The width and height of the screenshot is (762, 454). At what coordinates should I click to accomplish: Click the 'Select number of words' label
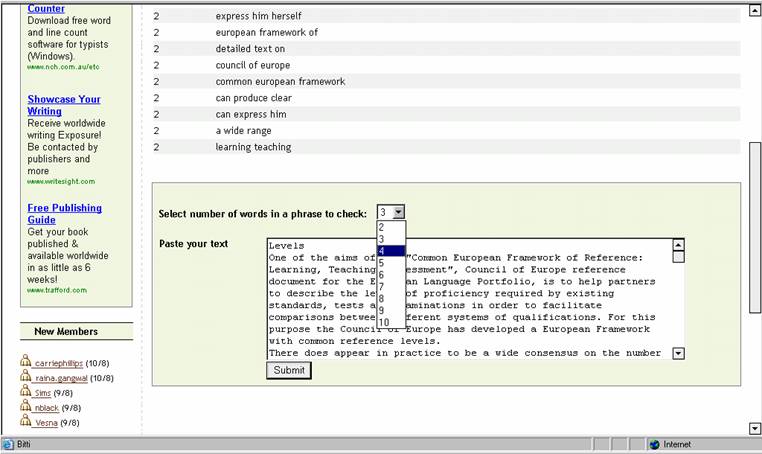[262, 214]
